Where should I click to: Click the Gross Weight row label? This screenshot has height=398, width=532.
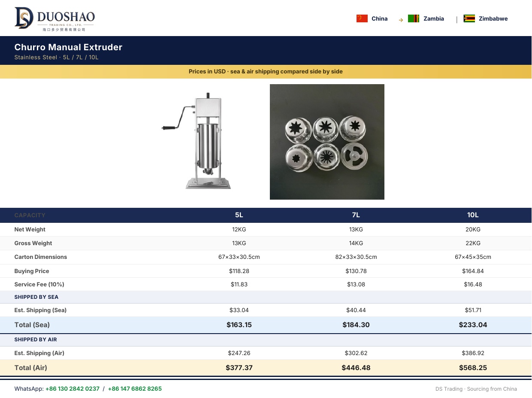pyautogui.click(x=33, y=243)
